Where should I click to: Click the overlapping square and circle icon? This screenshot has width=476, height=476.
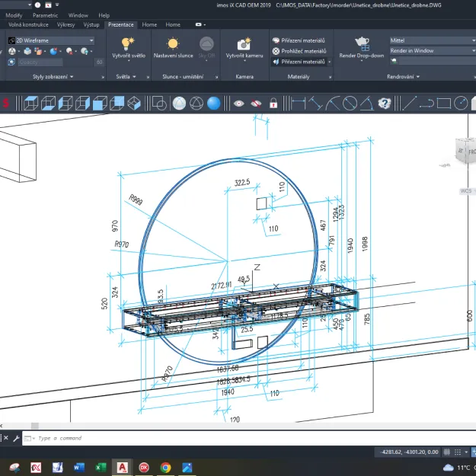pos(159,104)
